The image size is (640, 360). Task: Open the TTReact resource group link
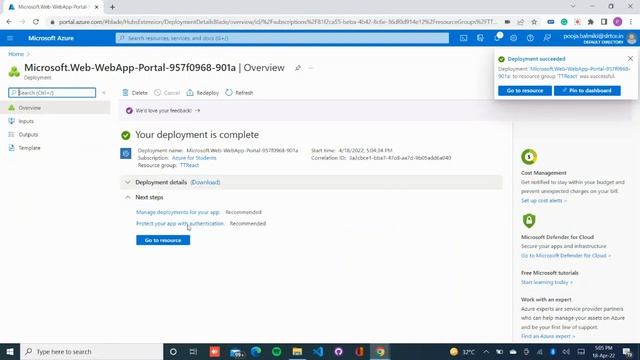click(189, 165)
